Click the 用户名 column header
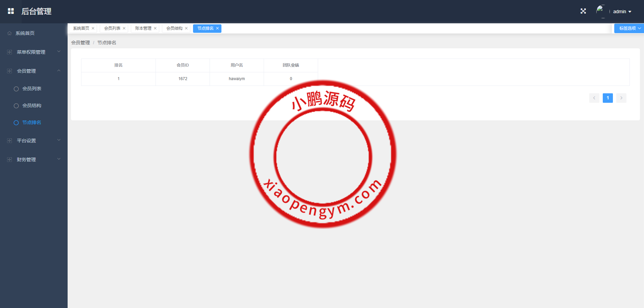The width and height of the screenshot is (644, 308). [237, 65]
